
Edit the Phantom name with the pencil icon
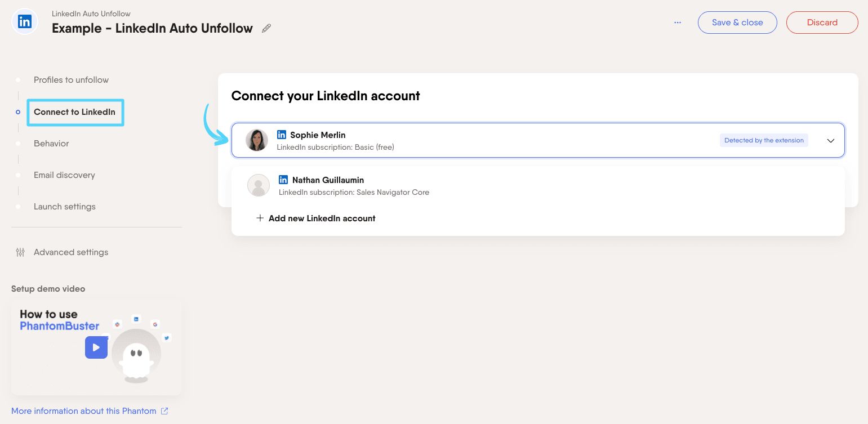[x=266, y=28]
